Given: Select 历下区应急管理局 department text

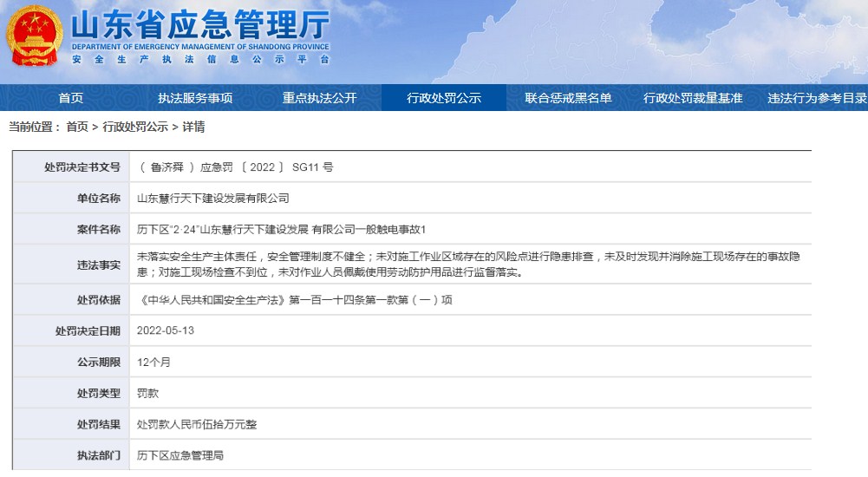Looking at the screenshot, I should tap(180, 455).
